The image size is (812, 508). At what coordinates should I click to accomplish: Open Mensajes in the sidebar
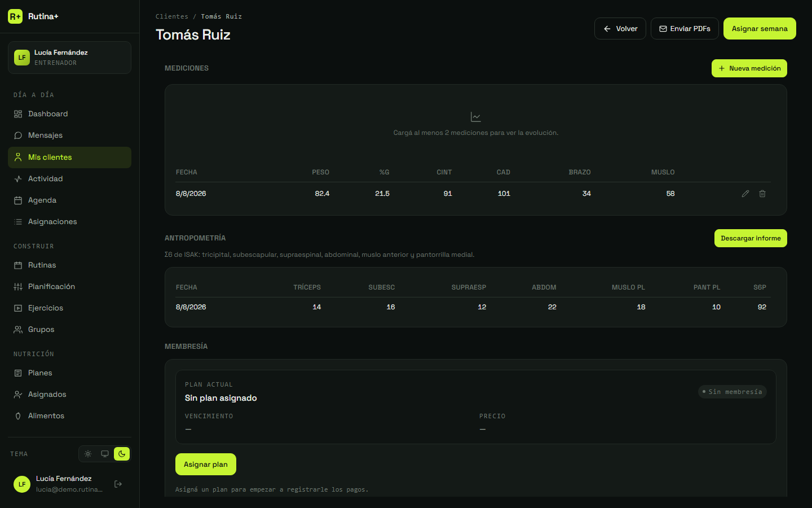(x=69, y=135)
